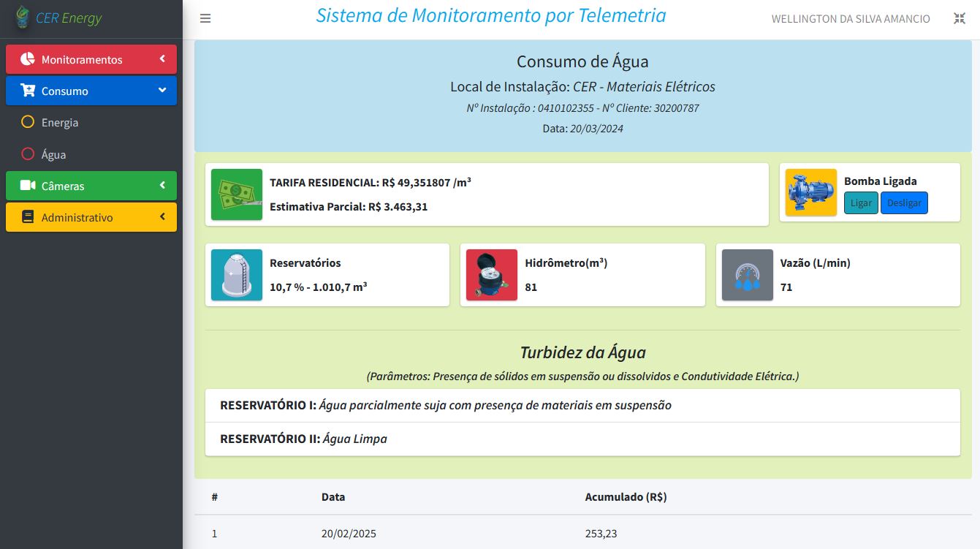This screenshot has width=980, height=549.
Task: Open the Consumo menu
Action: (91, 91)
